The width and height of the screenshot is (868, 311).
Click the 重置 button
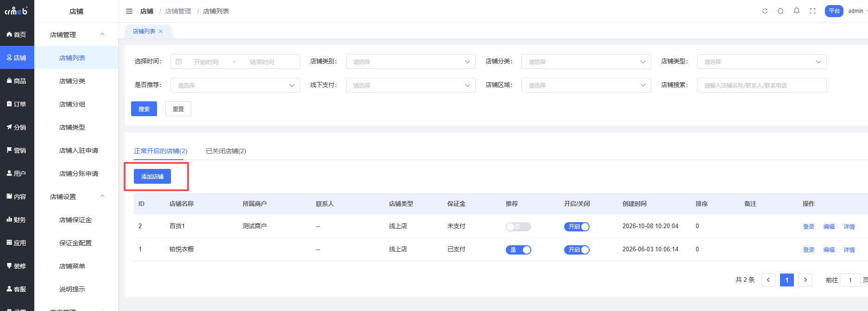click(x=178, y=109)
